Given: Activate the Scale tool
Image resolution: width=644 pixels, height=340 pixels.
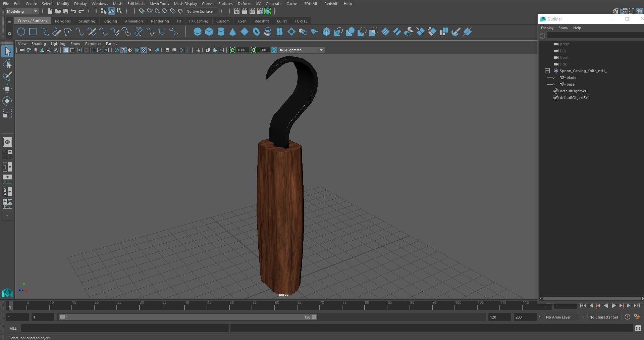Looking at the screenshot, I should pos(7,113).
